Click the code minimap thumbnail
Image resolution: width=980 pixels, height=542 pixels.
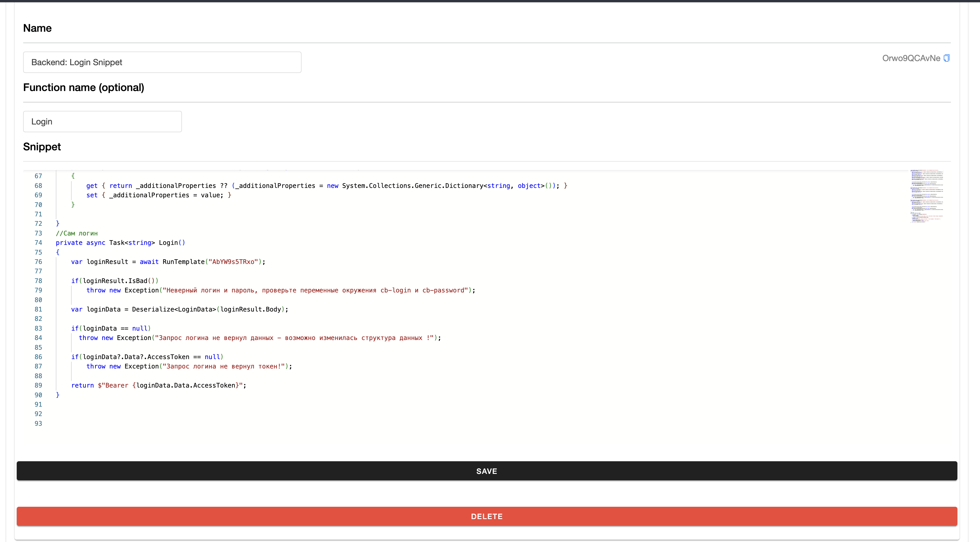[x=927, y=196]
